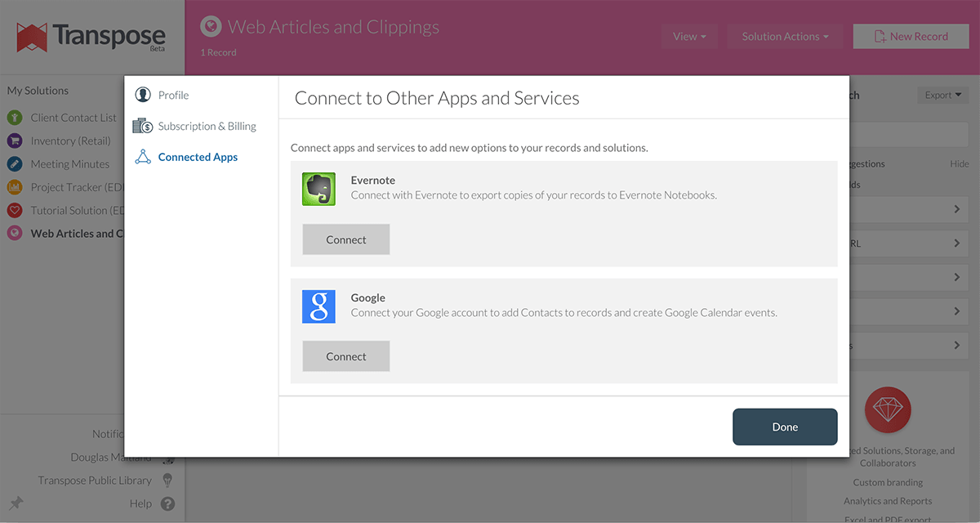Click the Project Tracker orange icon
This screenshot has width=980, height=523.
15,187
